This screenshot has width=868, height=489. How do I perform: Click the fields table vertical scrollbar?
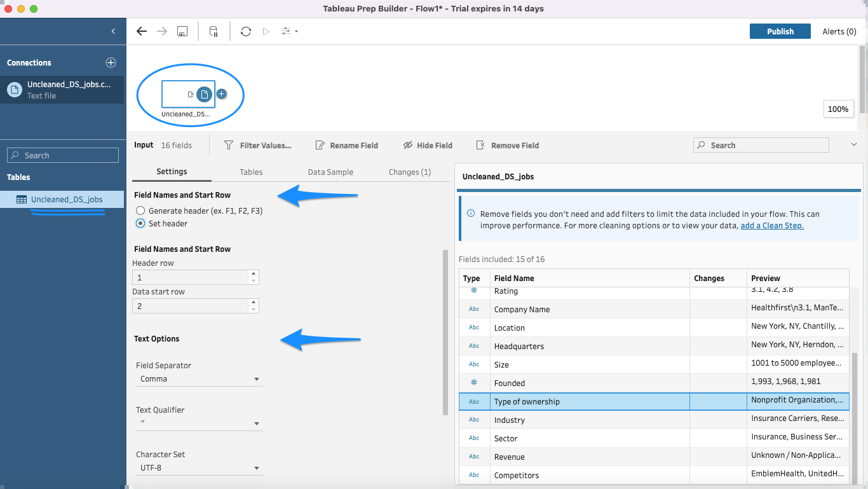(x=855, y=420)
